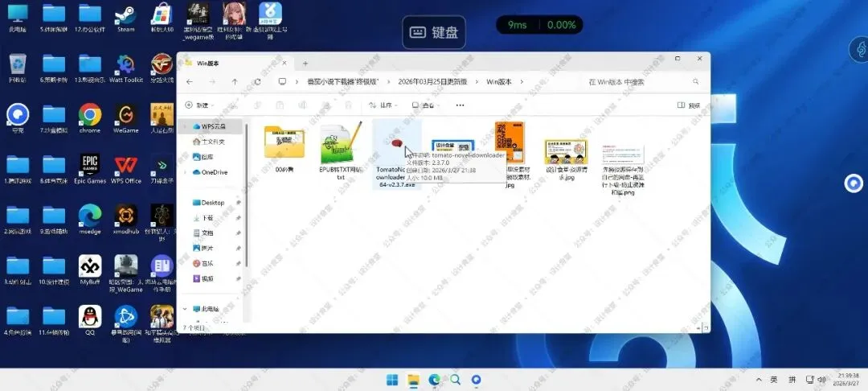Viewport: 868px width, 391px height.
Task: Collapse the 此电脑 node in sidebar
Action: (x=185, y=308)
